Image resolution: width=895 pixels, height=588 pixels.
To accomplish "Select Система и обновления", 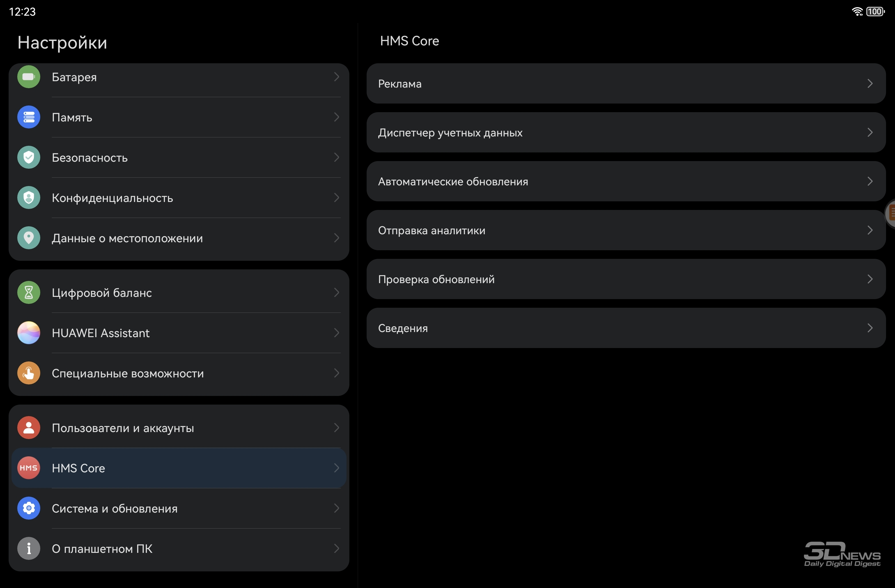I will (x=179, y=508).
